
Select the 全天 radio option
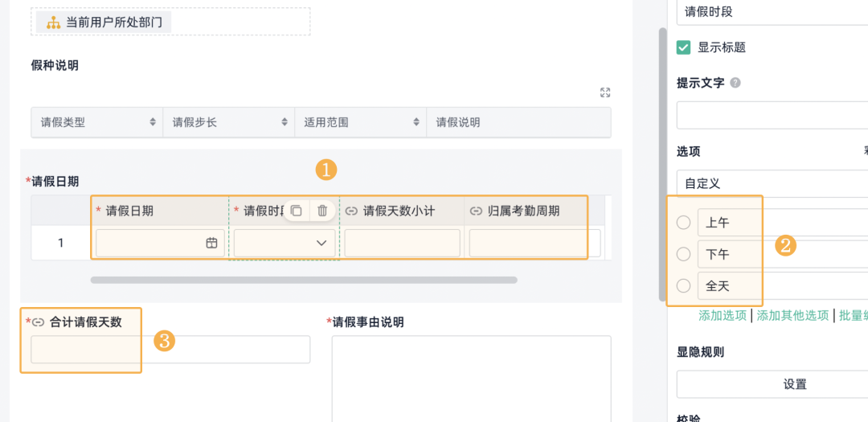684,286
